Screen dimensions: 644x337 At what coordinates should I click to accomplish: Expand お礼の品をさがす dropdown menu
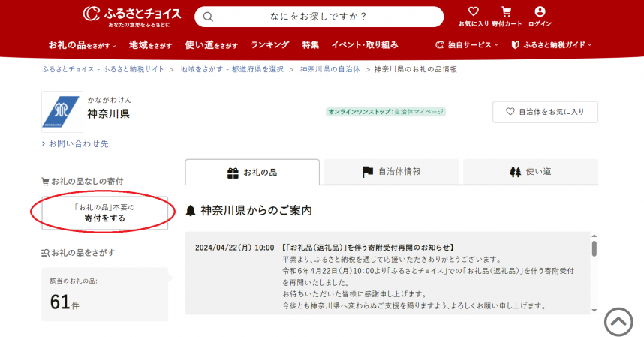coord(83,44)
